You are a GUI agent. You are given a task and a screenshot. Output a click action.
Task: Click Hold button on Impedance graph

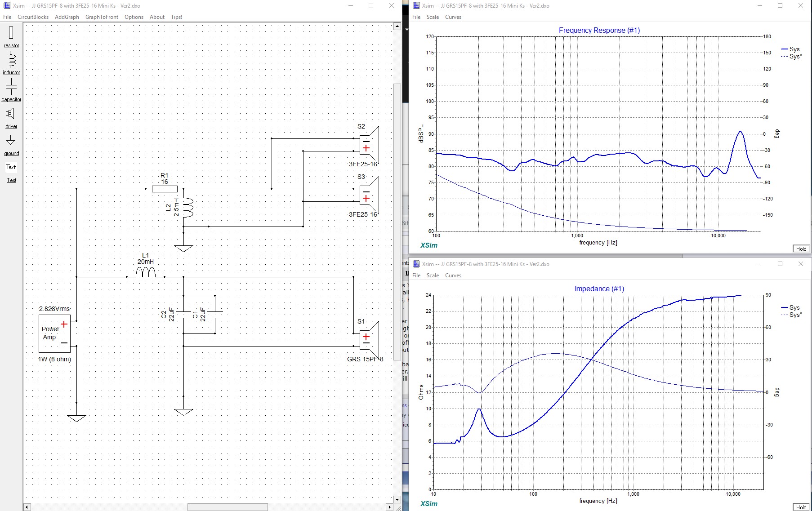(x=801, y=507)
